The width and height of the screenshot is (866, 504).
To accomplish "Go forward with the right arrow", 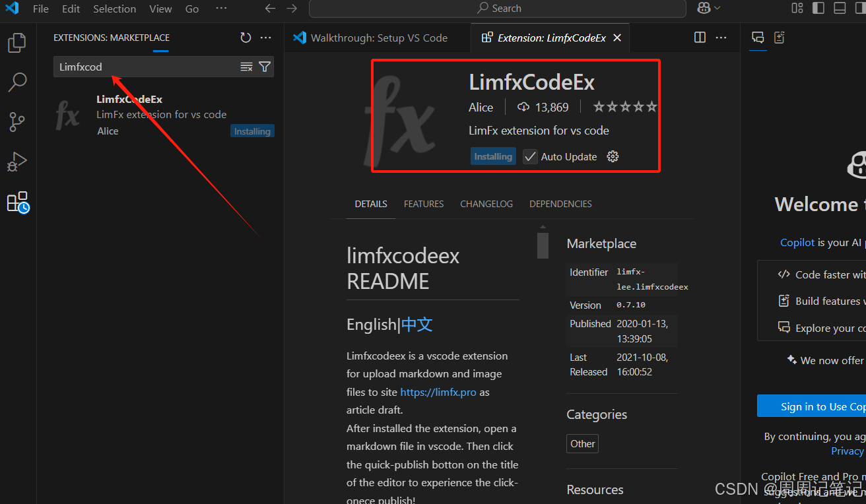I will pyautogui.click(x=292, y=9).
